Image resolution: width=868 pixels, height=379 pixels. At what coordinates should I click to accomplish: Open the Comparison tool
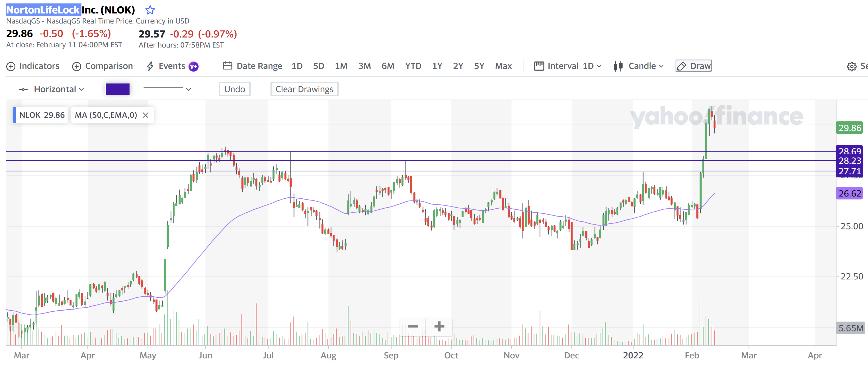102,66
